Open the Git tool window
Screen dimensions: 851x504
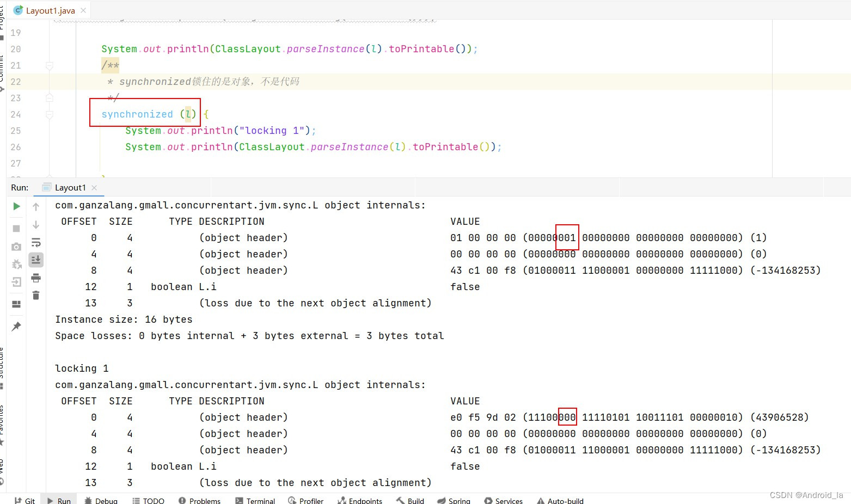click(25, 500)
